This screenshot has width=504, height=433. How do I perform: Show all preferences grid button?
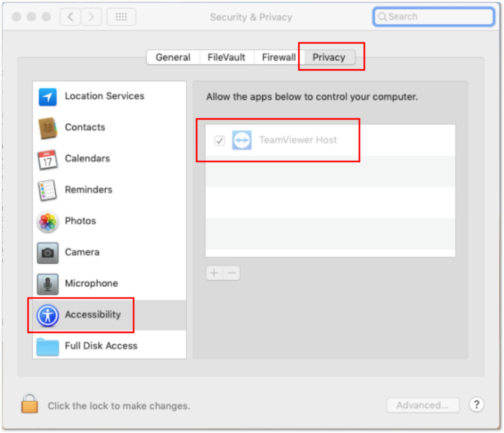(x=121, y=17)
